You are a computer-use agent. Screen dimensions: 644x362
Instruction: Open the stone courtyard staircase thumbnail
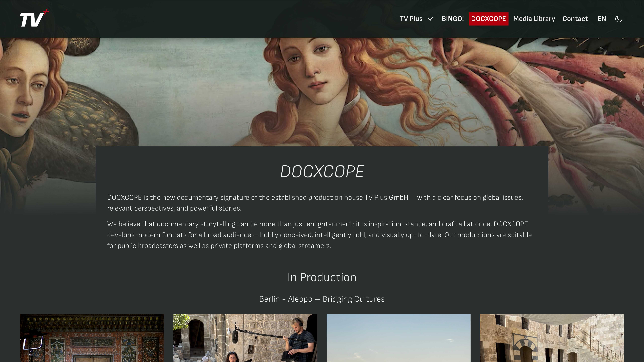pyautogui.click(x=552, y=338)
